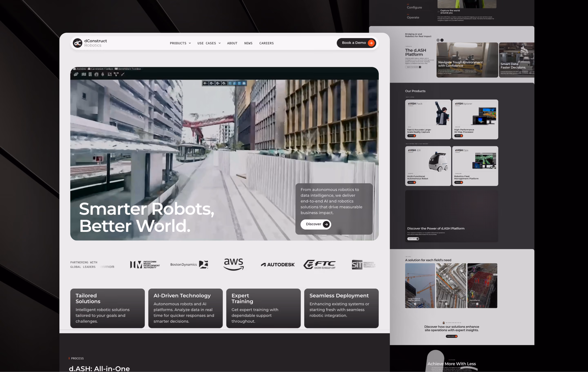Click the 'PROCESS' section label
588x372 pixels.
(77, 358)
